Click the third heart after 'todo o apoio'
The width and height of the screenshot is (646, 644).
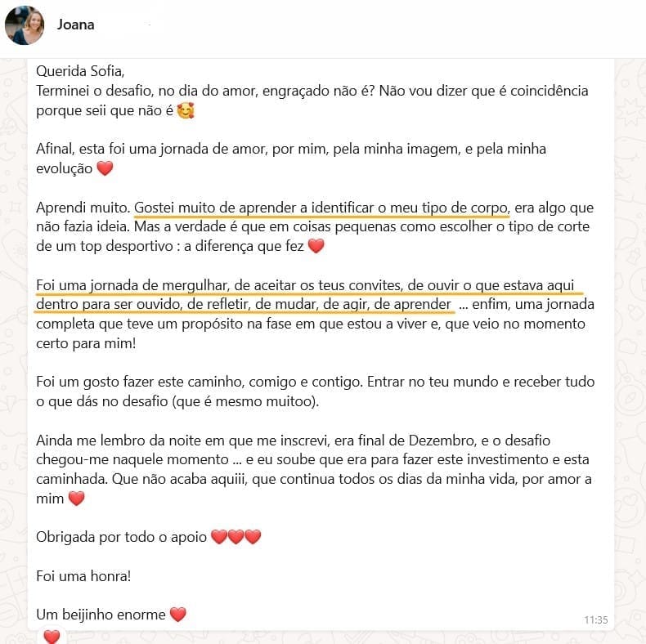(x=253, y=537)
